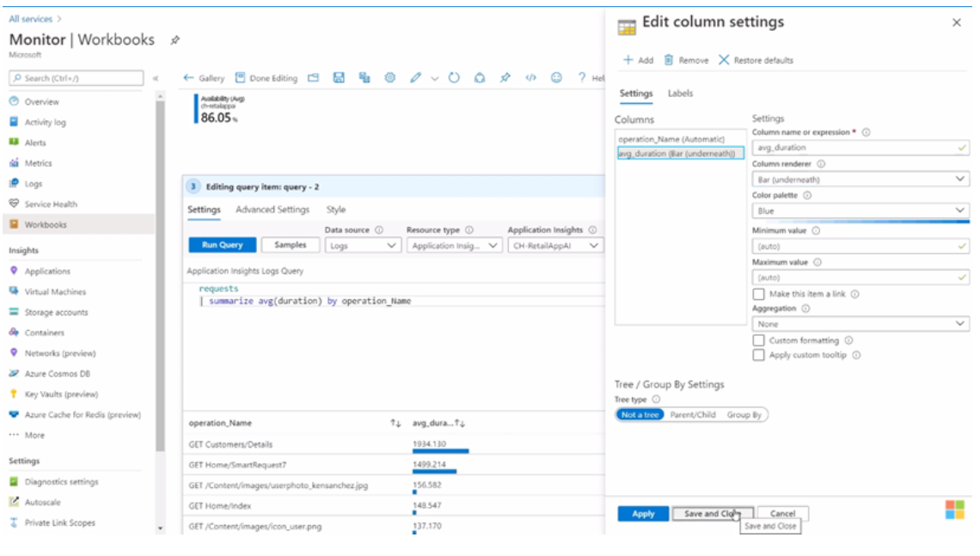Viewport: 980px width, 556px height.
Task: Click the Apply button
Action: pos(643,514)
